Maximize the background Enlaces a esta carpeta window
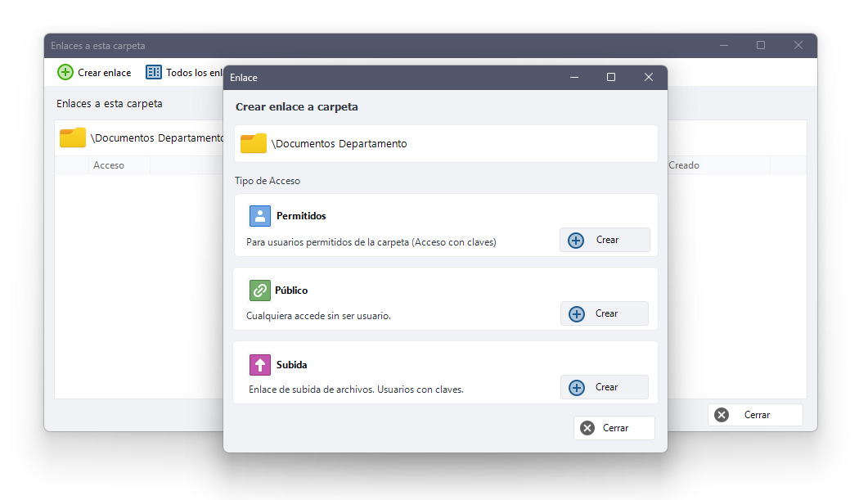 click(x=761, y=45)
